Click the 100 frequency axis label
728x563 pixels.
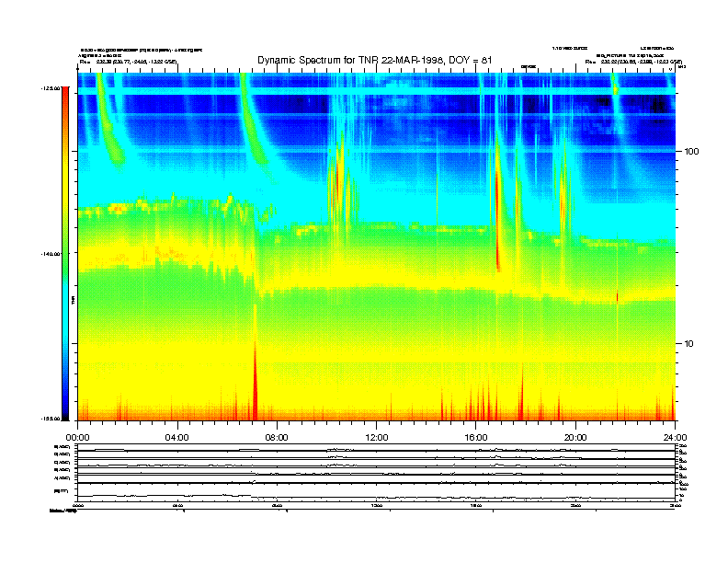[691, 152]
